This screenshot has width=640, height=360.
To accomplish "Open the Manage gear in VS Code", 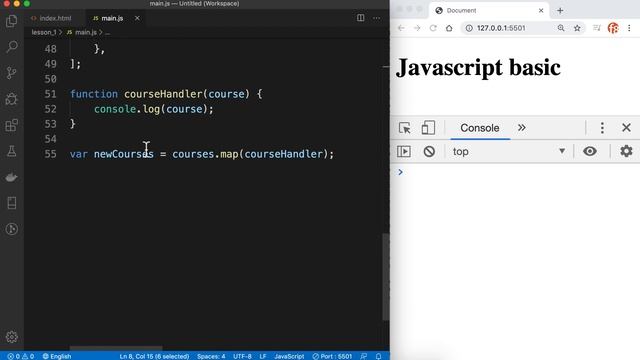I will [12, 337].
